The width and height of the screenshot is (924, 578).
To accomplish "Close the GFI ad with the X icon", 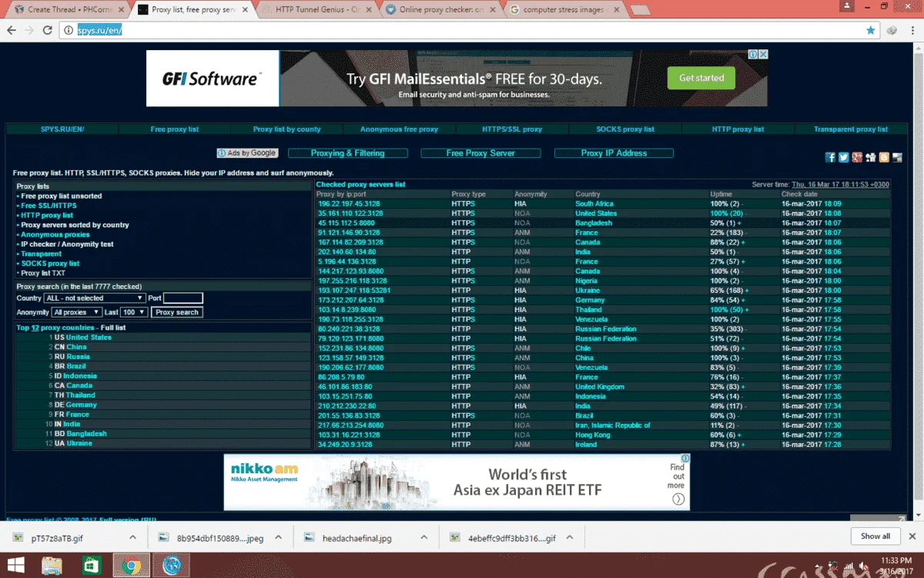I will coord(762,54).
